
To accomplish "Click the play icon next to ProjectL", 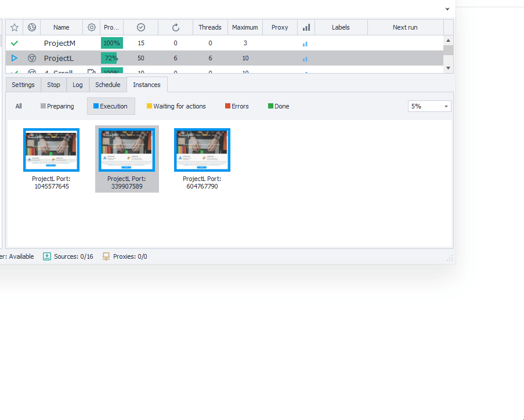I will point(14,57).
